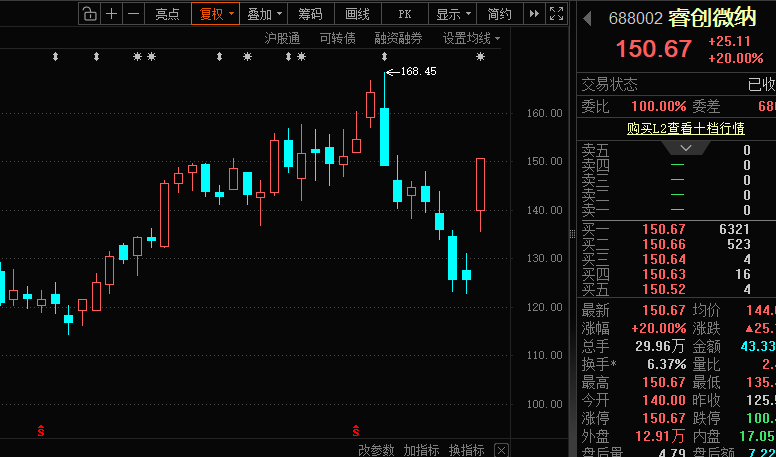Click the snowflake event marker at far right

pyautogui.click(x=480, y=57)
